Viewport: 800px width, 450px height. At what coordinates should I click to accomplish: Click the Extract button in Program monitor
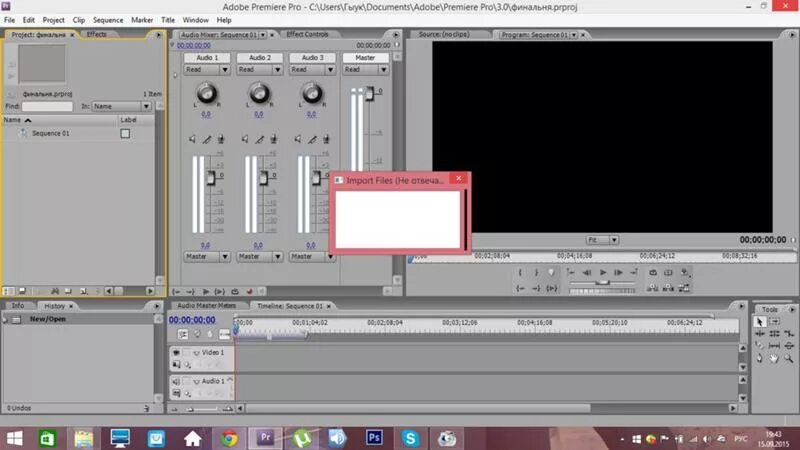coord(668,288)
